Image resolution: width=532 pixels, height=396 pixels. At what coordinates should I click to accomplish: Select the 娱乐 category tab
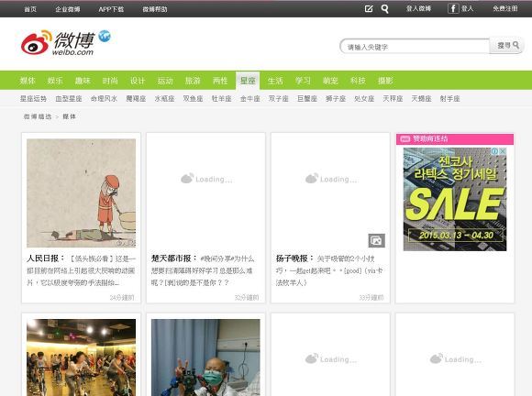[55, 81]
